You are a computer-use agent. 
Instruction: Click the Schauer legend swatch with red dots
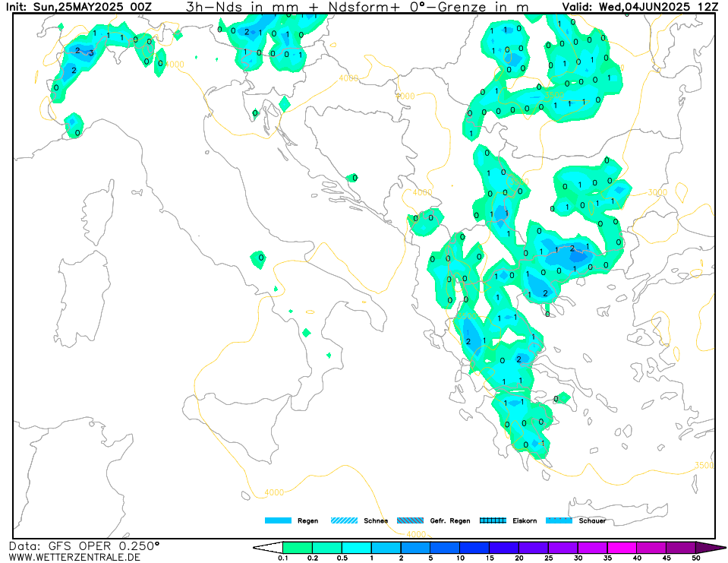(559, 520)
